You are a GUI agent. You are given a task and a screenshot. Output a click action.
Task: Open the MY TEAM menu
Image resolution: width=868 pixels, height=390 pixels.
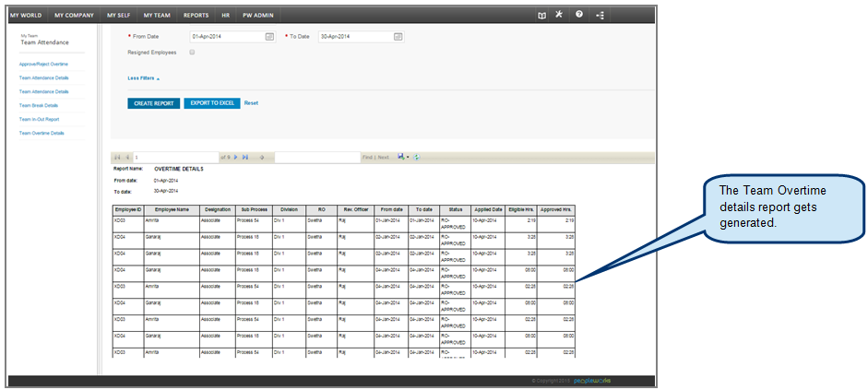pyautogui.click(x=157, y=16)
